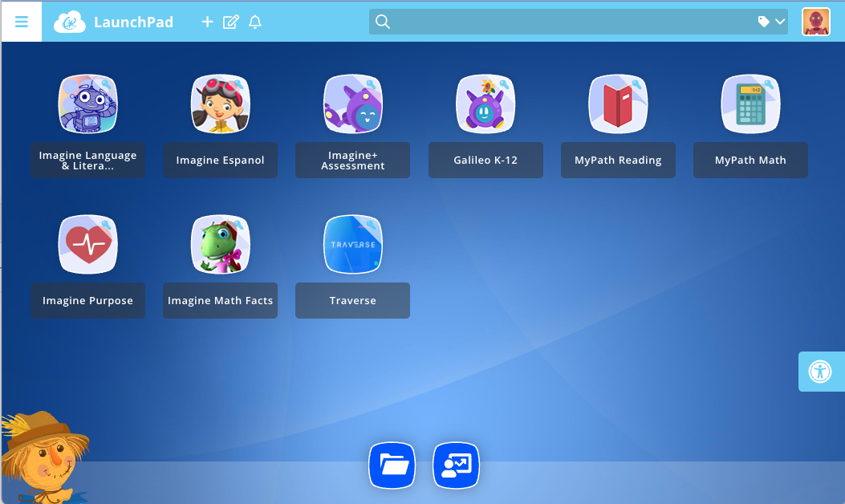Screen dimensions: 845x504
Task: Click inside the search field
Action: 562,22
